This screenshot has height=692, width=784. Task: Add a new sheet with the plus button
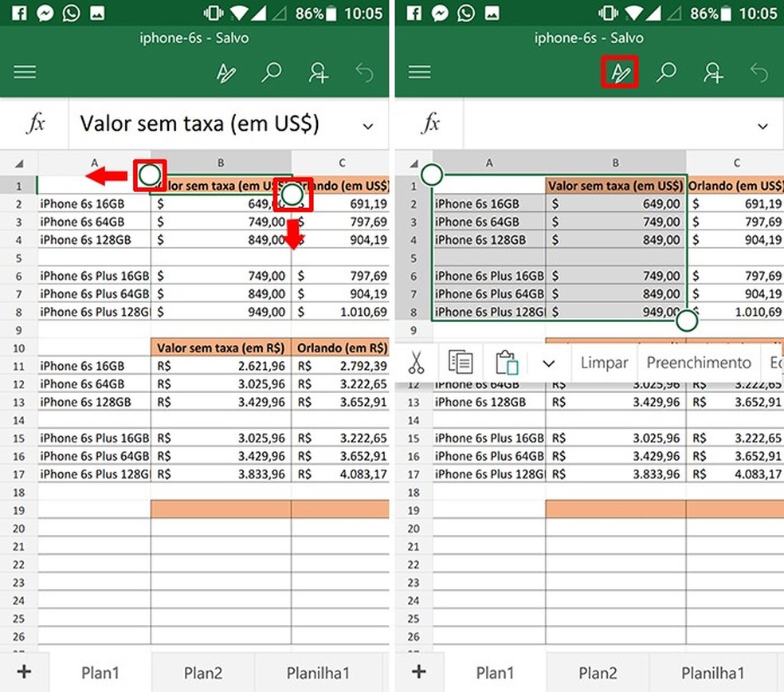pos(25,673)
